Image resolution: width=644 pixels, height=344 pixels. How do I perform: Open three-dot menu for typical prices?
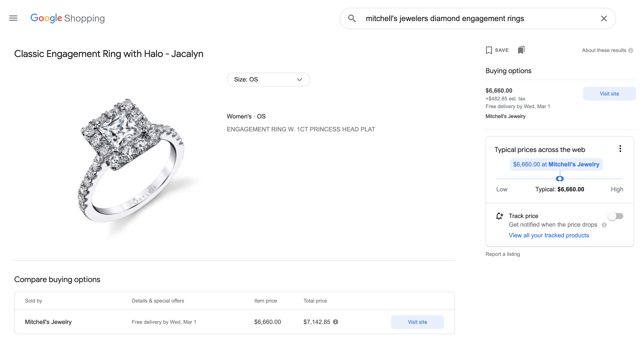tap(620, 149)
